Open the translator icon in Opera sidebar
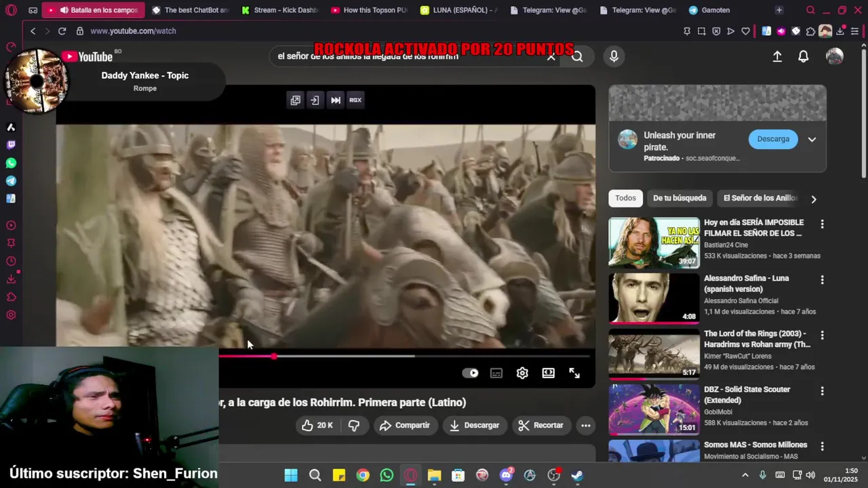Screen dimensions: 868x488 click(11, 199)
